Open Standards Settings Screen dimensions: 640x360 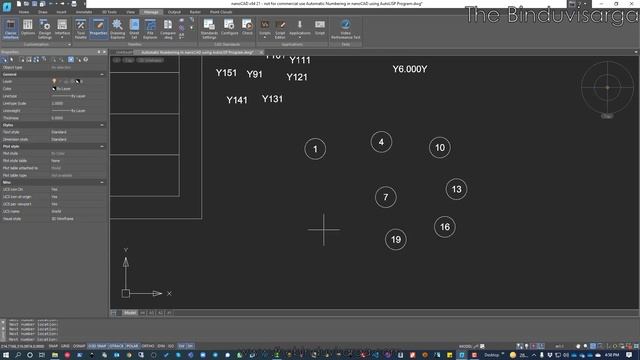(209, 29)
